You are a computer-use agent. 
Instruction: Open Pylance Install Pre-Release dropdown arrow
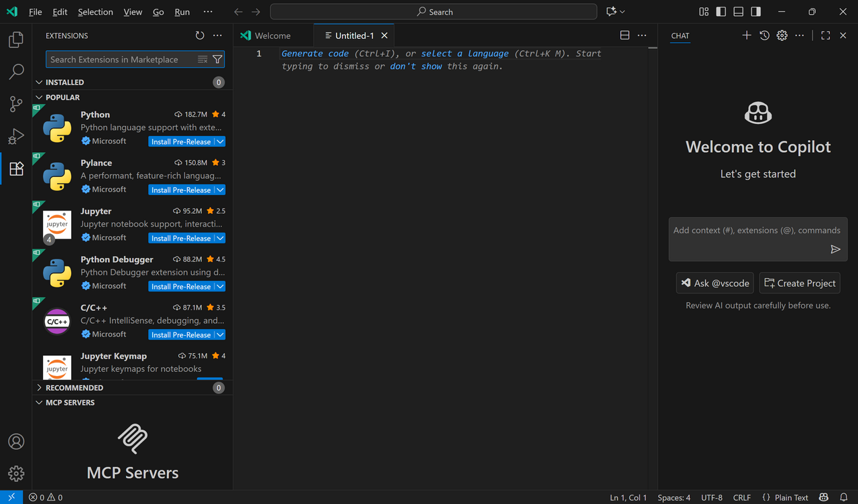click(x=221, y=190)
